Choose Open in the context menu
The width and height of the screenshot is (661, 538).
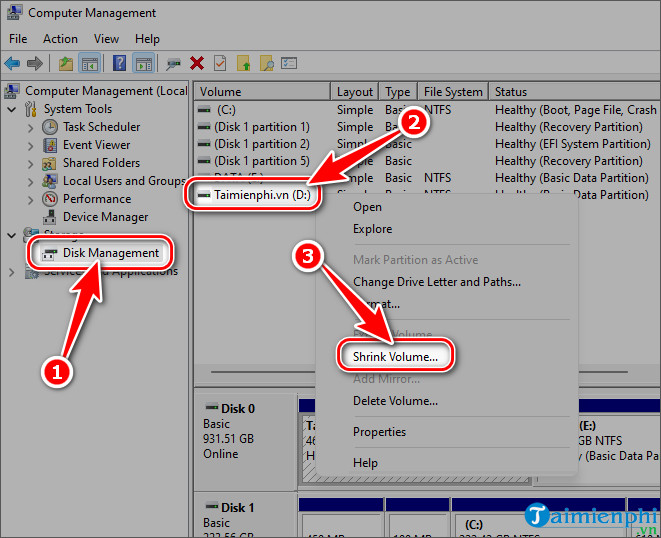(367, 207)
